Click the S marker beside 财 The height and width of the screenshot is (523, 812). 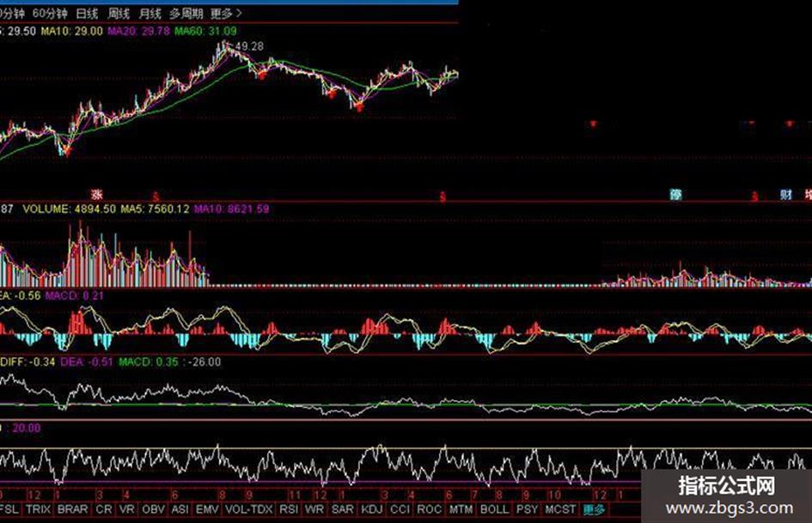[755, 197]
